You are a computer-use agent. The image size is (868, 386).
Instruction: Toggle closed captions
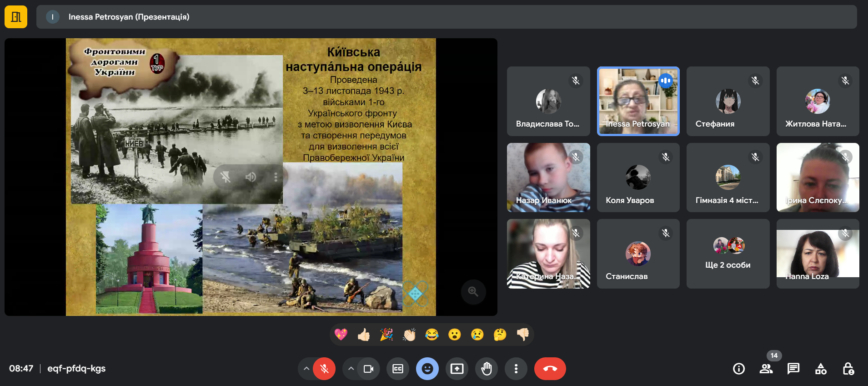398,369
